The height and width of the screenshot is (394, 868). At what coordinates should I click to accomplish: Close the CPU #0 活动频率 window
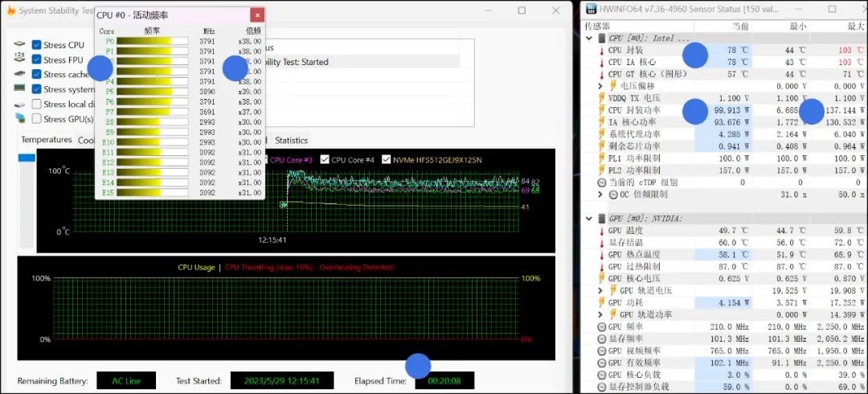(256, 15)
